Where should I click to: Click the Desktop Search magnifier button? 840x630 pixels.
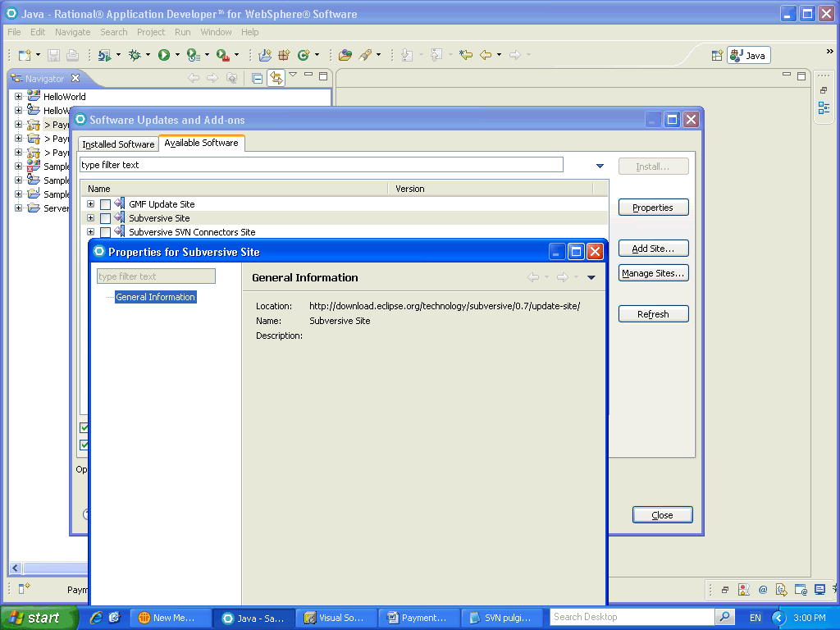pos(724,617)
